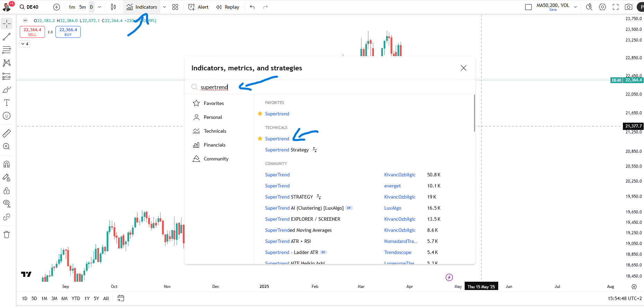644x307 pixels.
Task: Switch to the 5m timeframe
Action: (x=82, y=7)
